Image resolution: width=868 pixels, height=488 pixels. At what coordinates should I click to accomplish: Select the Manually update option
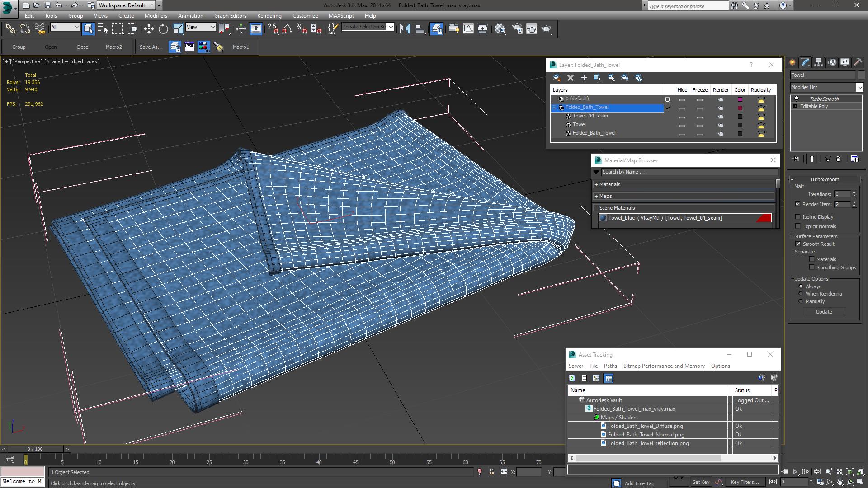pyautogui.click(x=801, y=301)
